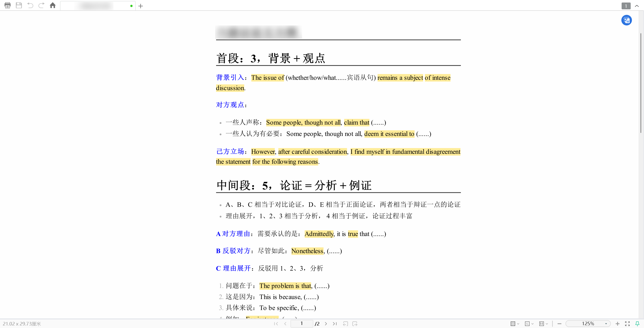The height and width of the screenshot is (328, 644).
Task: Click the save icon
Action: pos(19,5)
